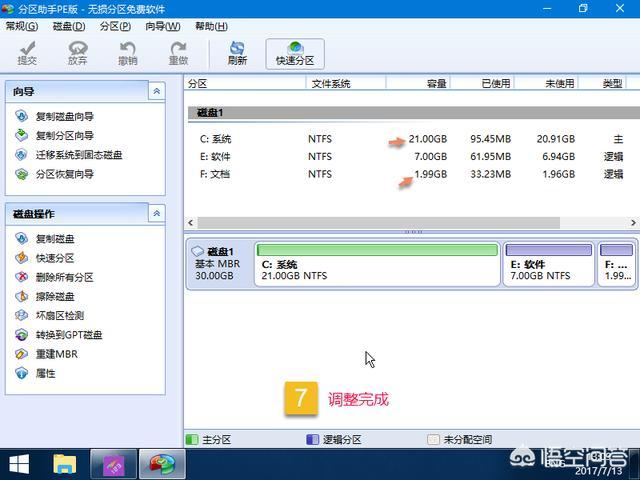Image resolution: width=640 pixels, height=480 pixels.
Task: Open the 磁盘(D) menu
Action: [69, 27]
